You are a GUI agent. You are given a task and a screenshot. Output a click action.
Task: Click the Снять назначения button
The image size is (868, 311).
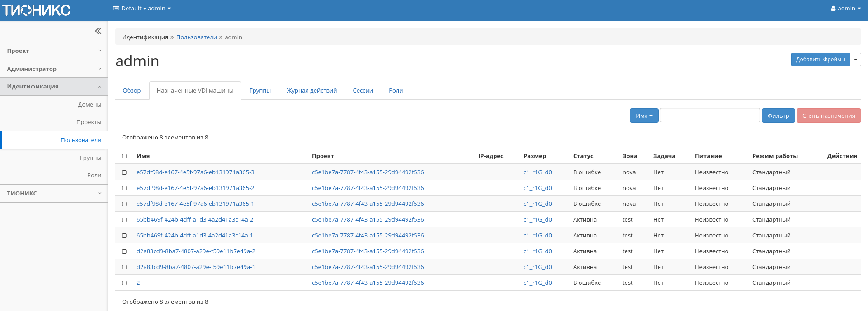828,116
